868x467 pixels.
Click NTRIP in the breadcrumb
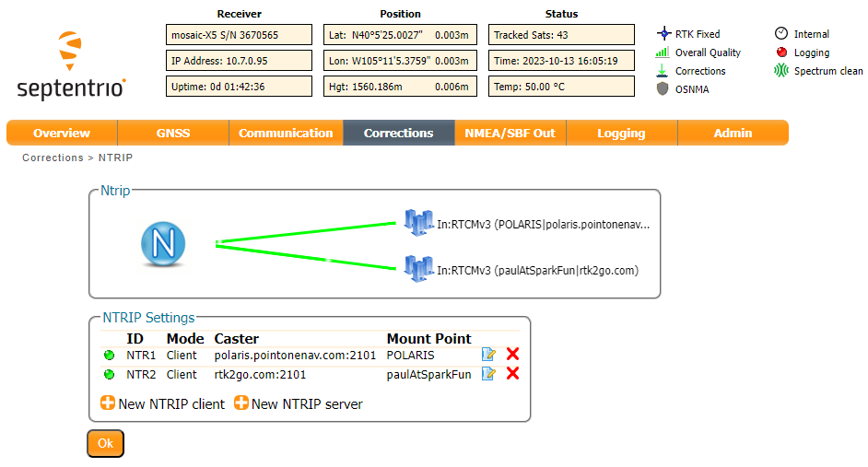pos(116,158)
